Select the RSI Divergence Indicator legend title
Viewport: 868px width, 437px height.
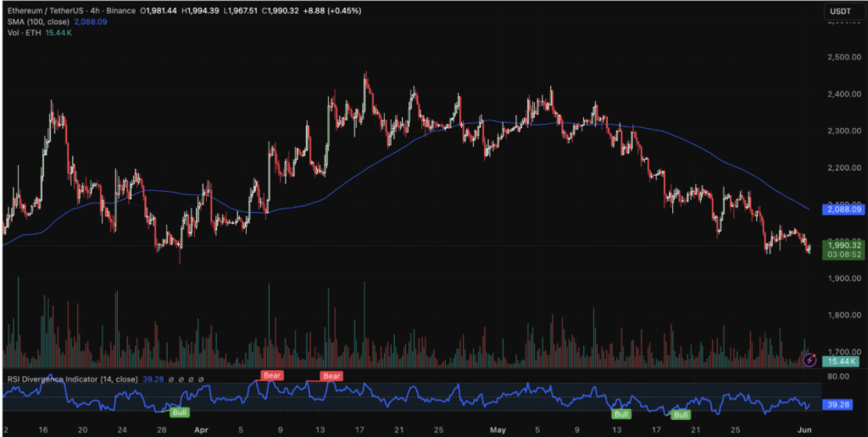[72, 378]
